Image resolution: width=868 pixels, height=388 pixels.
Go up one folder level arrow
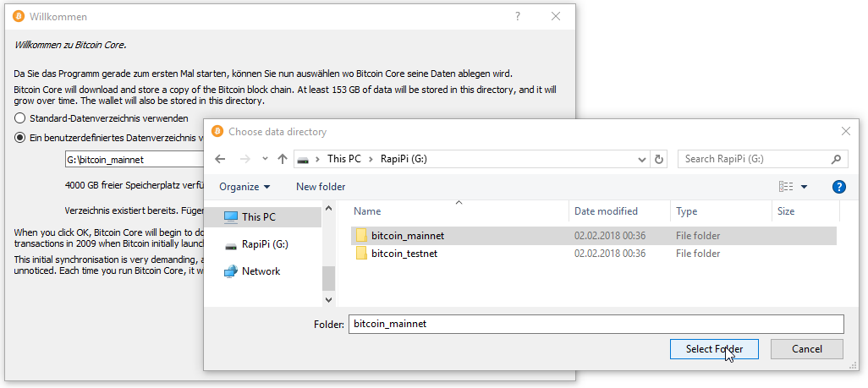[x=283, y=160]
